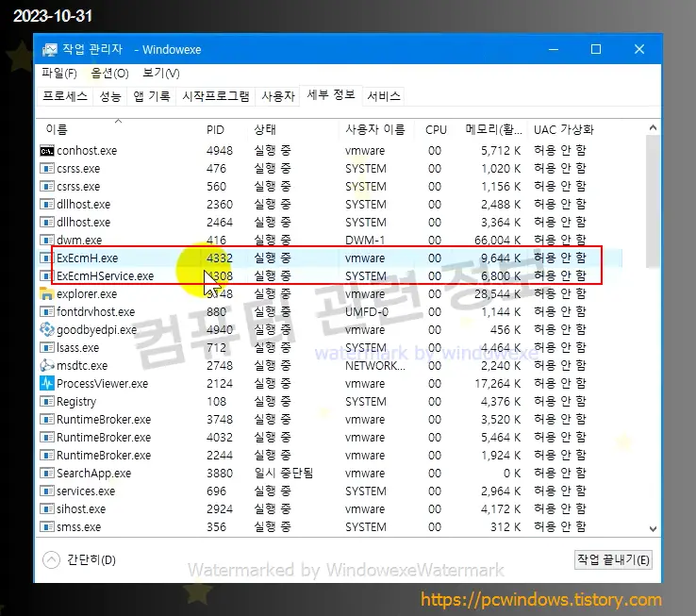Select the services.exe process name
This screenshot has width=696, height=616.
pyautogui.click(x=86, y=491)
